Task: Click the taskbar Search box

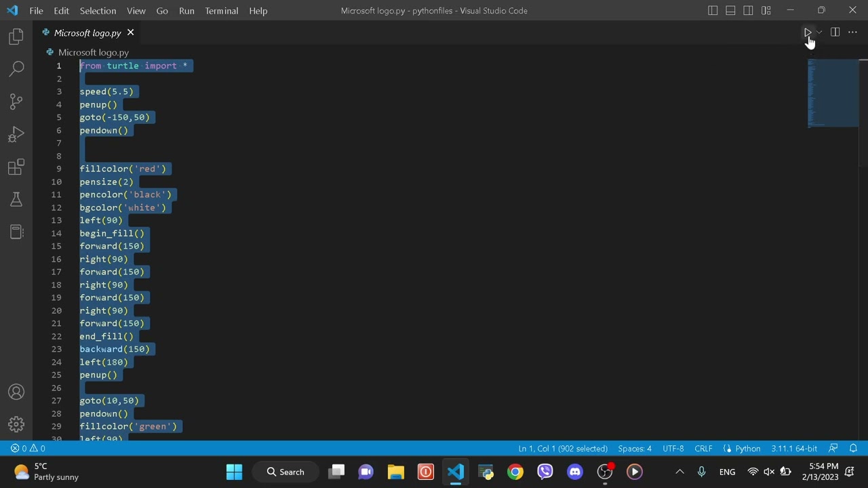Action: 285,472
